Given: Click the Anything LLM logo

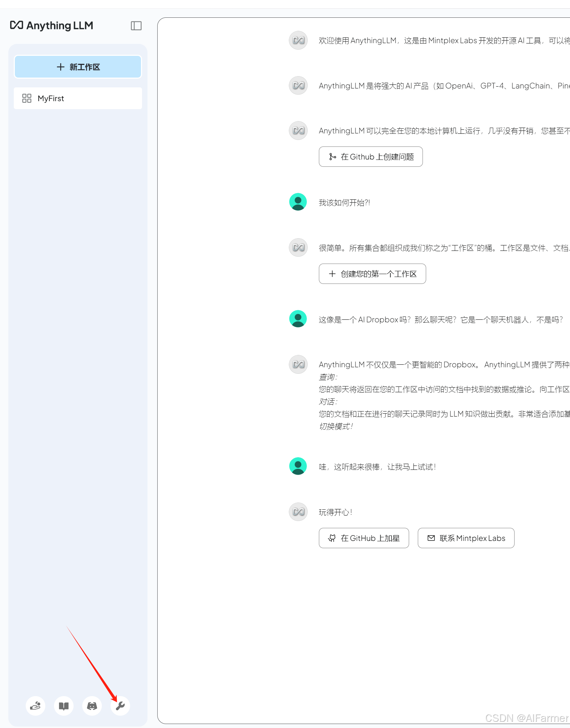Looking at the screenshot, I should (51, 26).
